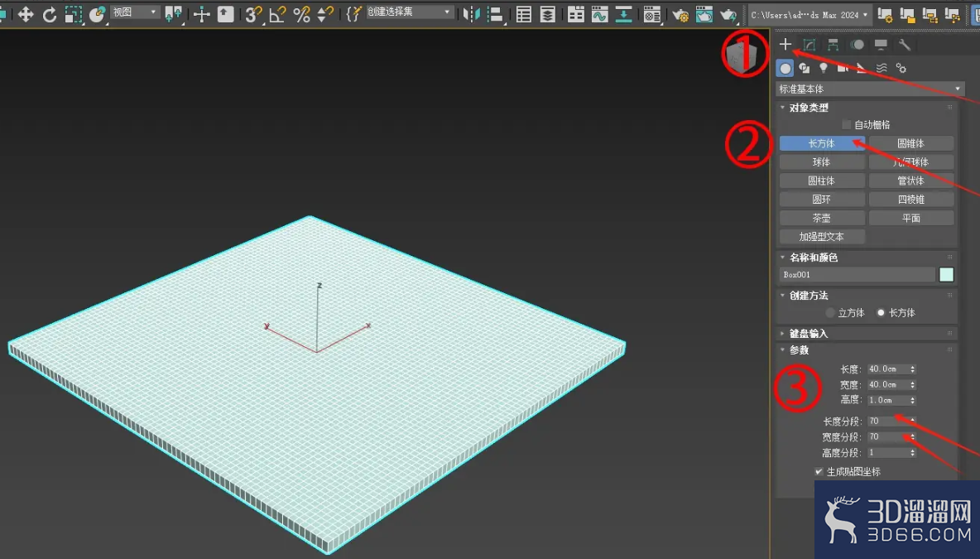Select 立方体 creation method radio
This screenshot has height=559, width=980.
point(830,313)
